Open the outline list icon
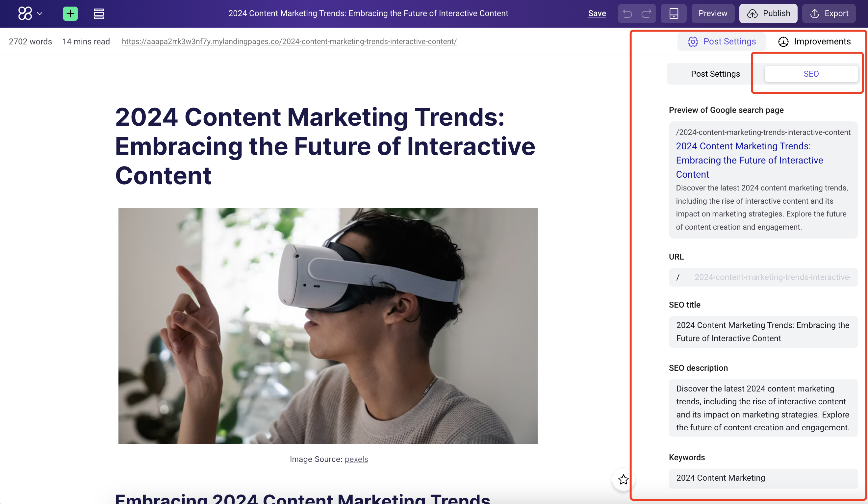 tap(99, 14)
